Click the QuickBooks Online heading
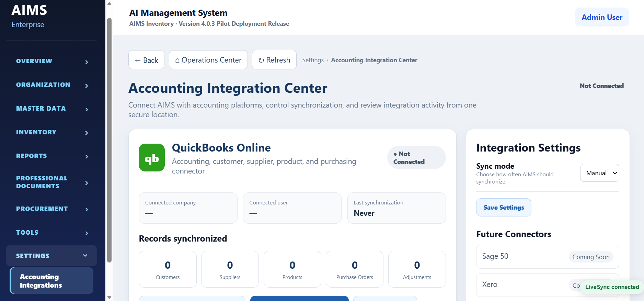644x301 pixels. [221, 148]
